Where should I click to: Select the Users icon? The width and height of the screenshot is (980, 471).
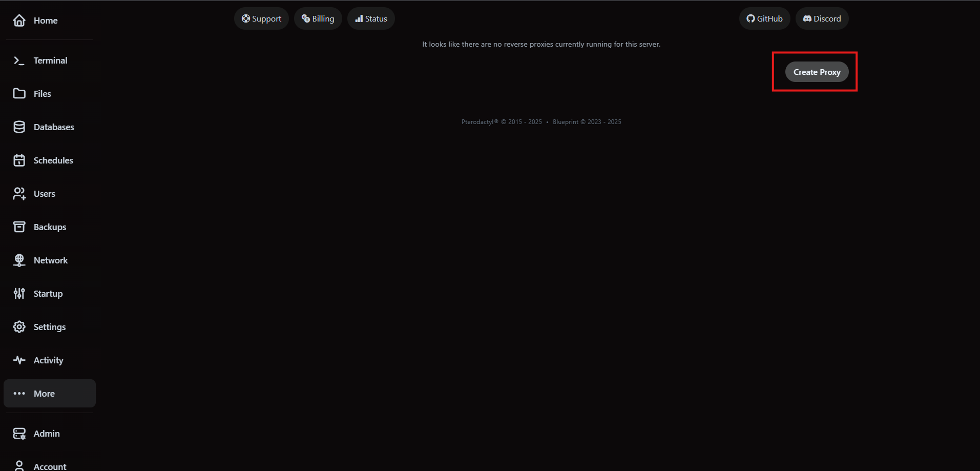19,193
